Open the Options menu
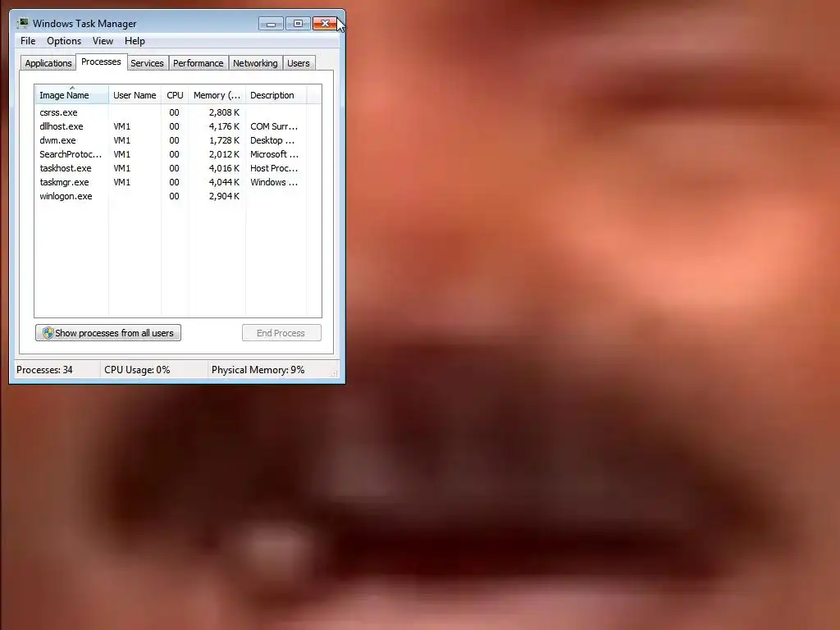The width and height of the screenshot is (840, 630). tap(64, 41)
